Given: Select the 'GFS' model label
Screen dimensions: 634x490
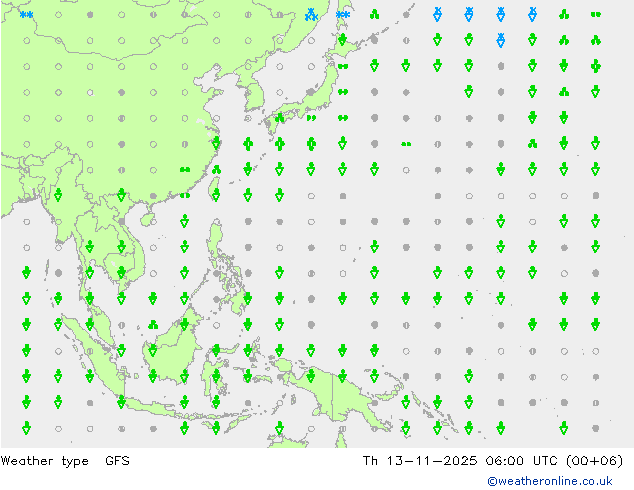Looking at the screenshot, I should tap(117, 460).
